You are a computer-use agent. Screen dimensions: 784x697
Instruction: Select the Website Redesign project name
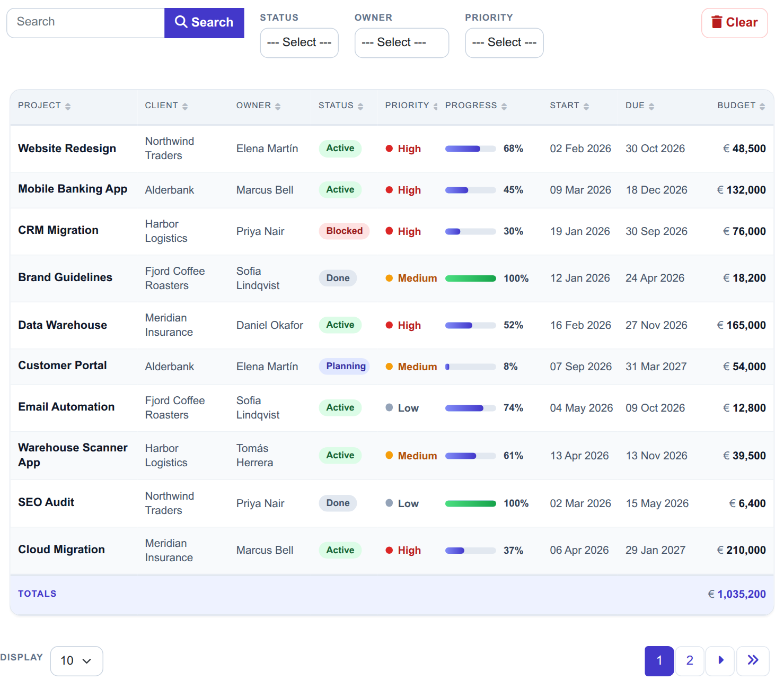[x=67, y=149]
